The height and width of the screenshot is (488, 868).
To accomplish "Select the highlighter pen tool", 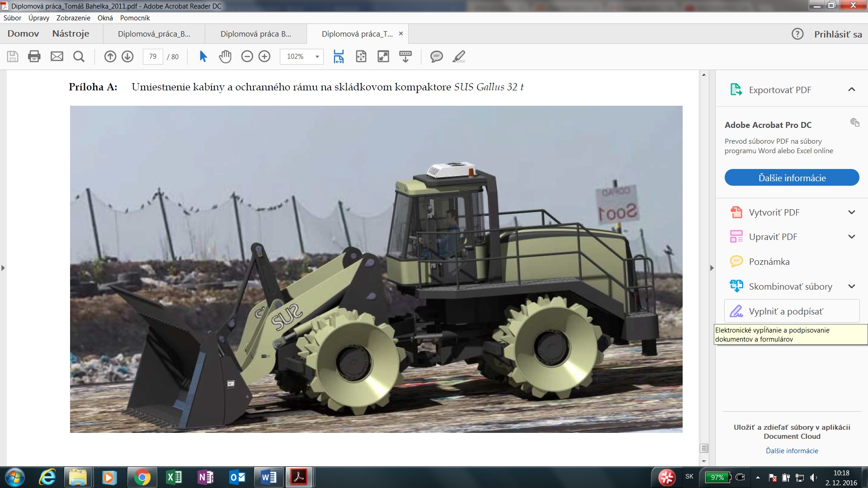I will pos(458,56).
